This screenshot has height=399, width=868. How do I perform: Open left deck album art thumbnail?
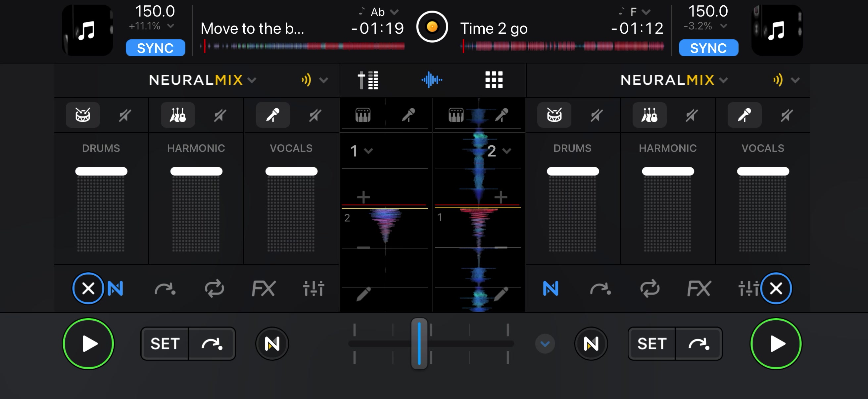[x=87, y=30]
